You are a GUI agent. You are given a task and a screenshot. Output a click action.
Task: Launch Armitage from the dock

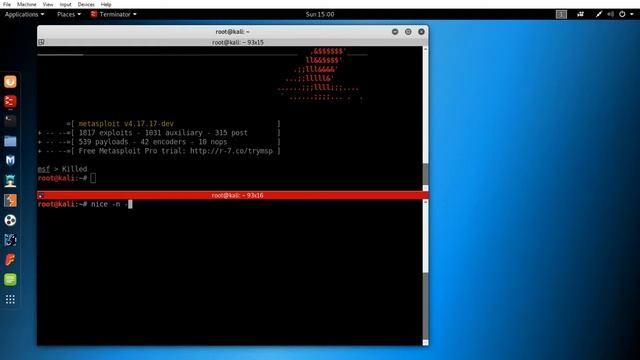point(10,180)
